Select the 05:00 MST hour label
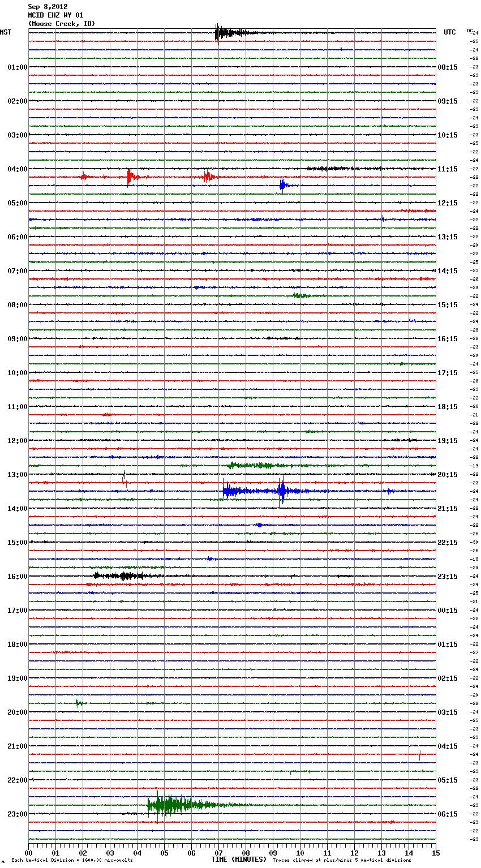481x868 pixels. point(17,203)
